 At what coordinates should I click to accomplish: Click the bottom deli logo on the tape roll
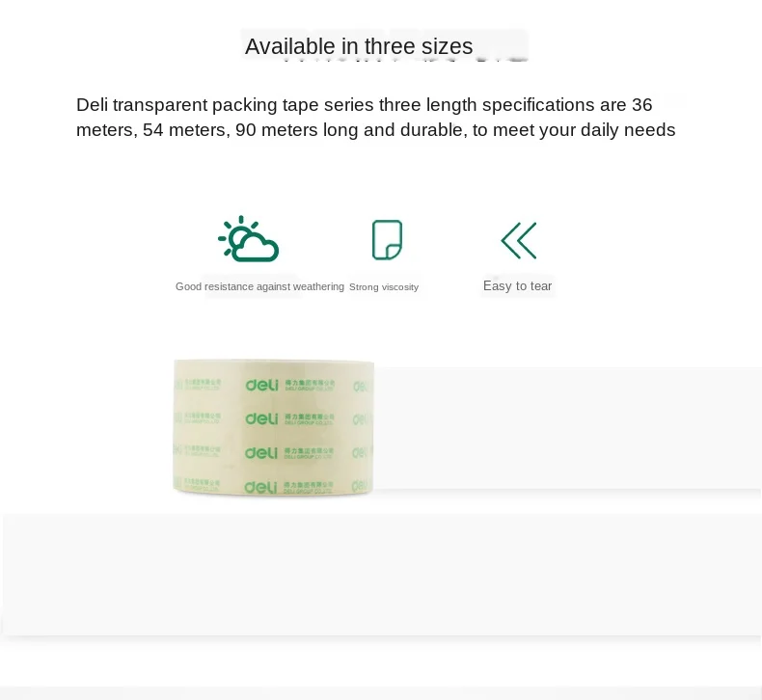[261, 487]
